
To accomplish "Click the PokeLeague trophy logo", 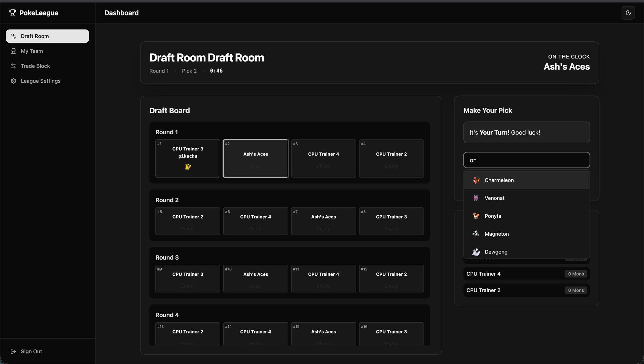I will point(12,13).
